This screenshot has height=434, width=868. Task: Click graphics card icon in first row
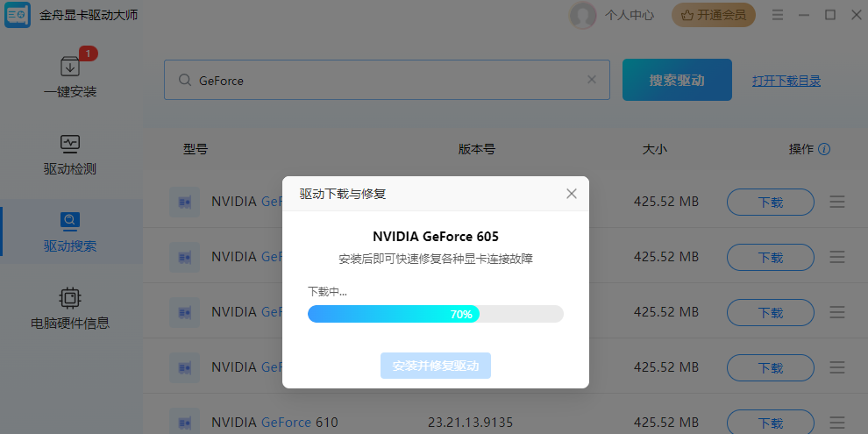tap(184, 202)
